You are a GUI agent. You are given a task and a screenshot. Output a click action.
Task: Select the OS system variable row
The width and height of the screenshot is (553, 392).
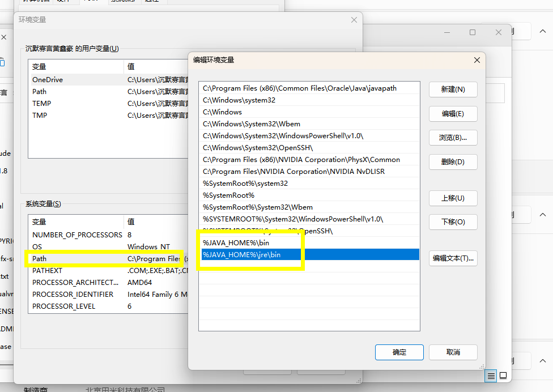click(110, 247)
